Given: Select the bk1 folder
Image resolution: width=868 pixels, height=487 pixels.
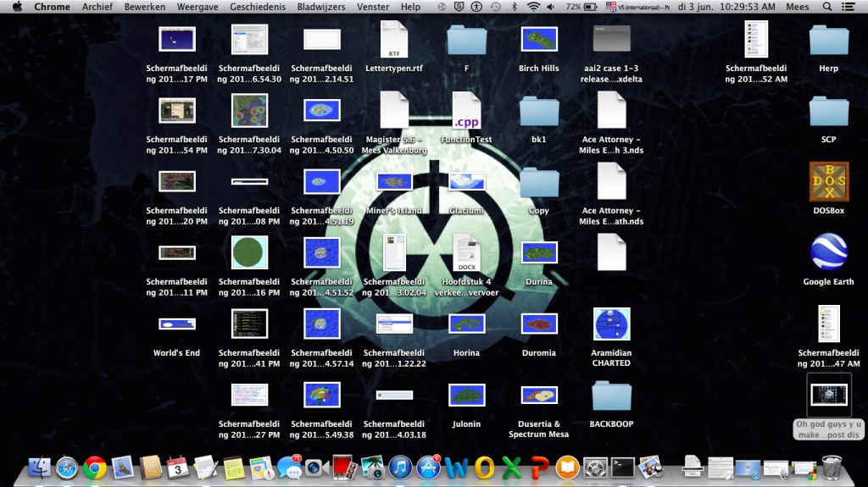Looking at the screenshot, I should 538,111.
